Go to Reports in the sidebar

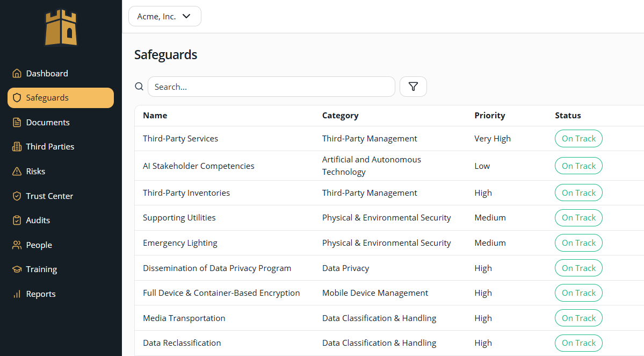pyautogui.click(x=40, y=294)
